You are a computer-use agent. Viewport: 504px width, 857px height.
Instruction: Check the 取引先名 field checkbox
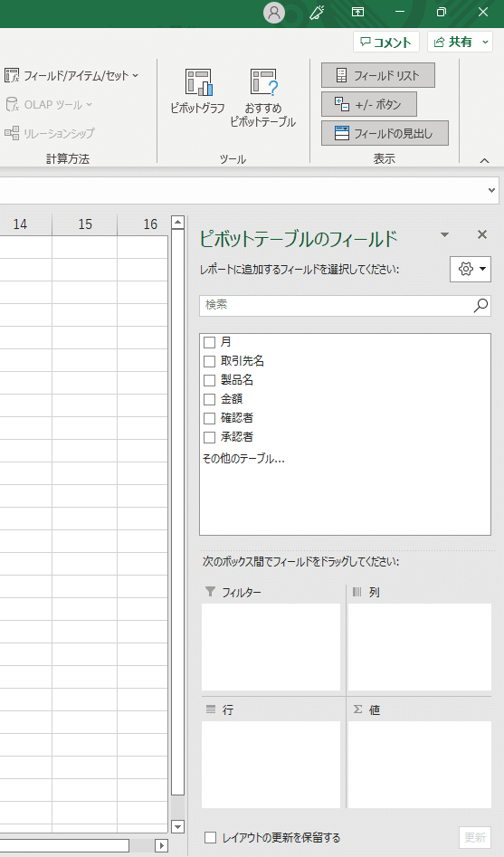click(x=209, y=361)
